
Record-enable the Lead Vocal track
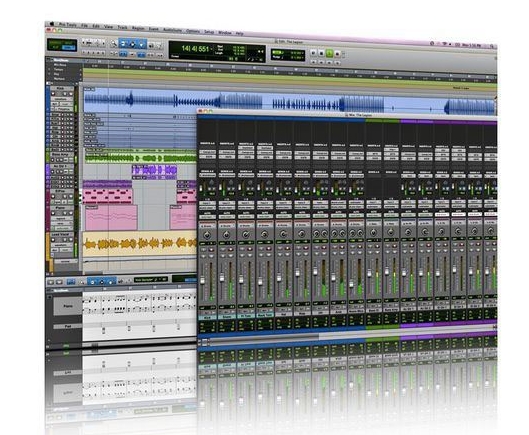tap(53, 240)
